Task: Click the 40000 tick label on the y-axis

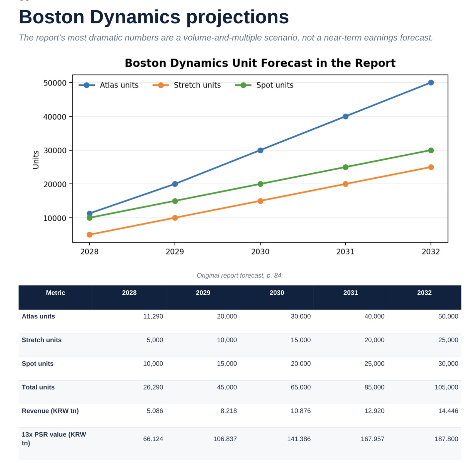Action: tap(55, 117)
